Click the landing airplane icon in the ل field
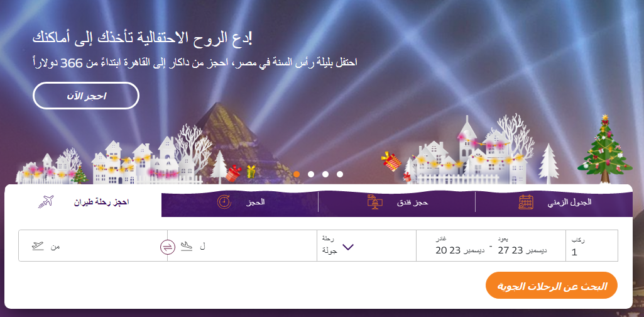The height and width of the screenshot is (317, 644). pos(187,247)
